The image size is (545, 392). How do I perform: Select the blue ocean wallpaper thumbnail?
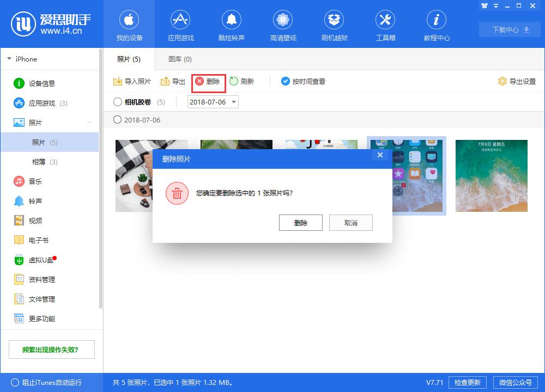point(491,175)
